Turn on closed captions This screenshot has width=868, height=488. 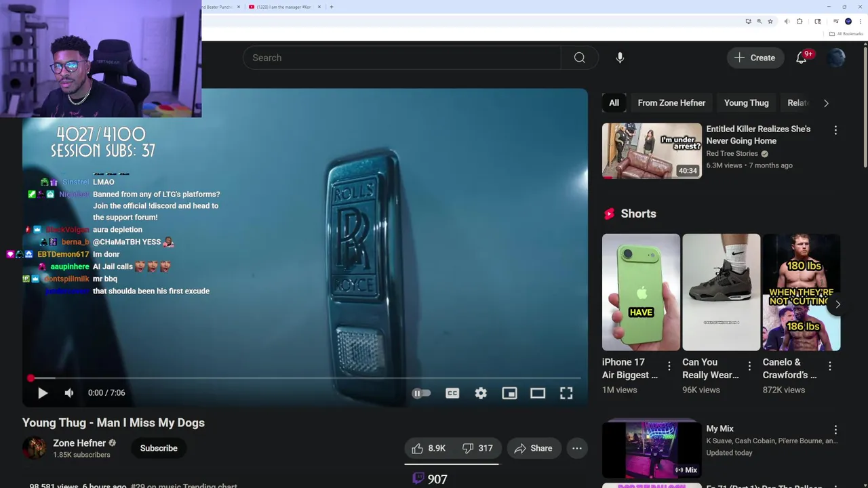pos(452,393)
